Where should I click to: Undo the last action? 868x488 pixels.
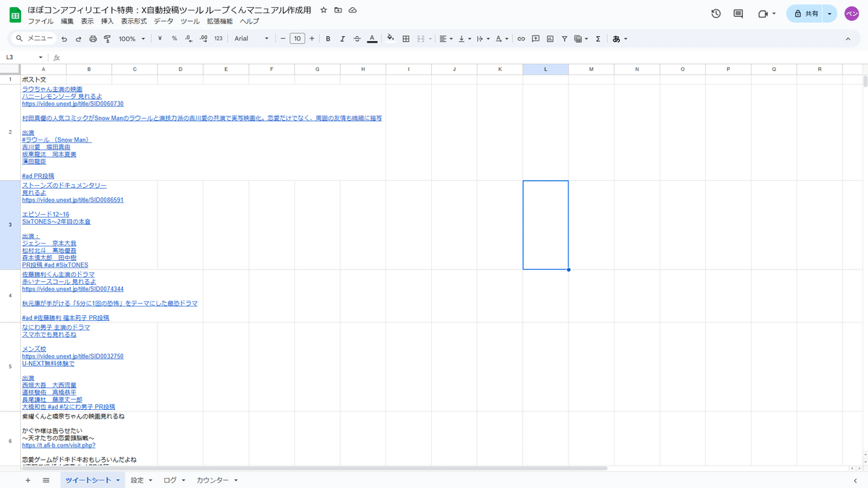point(64,39)
